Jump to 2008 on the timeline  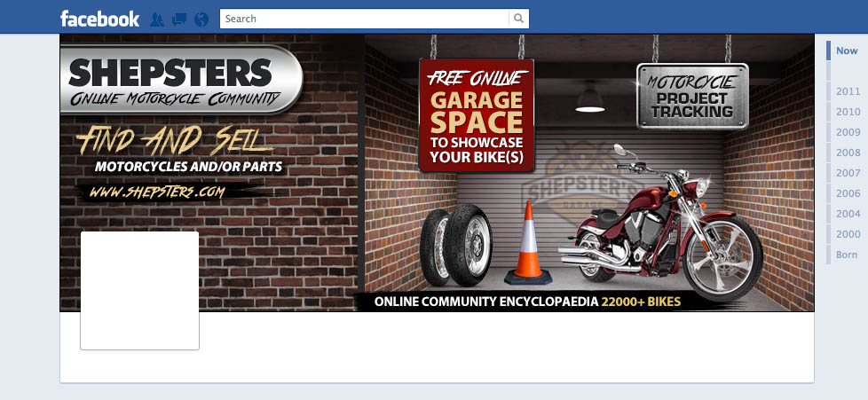[848, 153]
